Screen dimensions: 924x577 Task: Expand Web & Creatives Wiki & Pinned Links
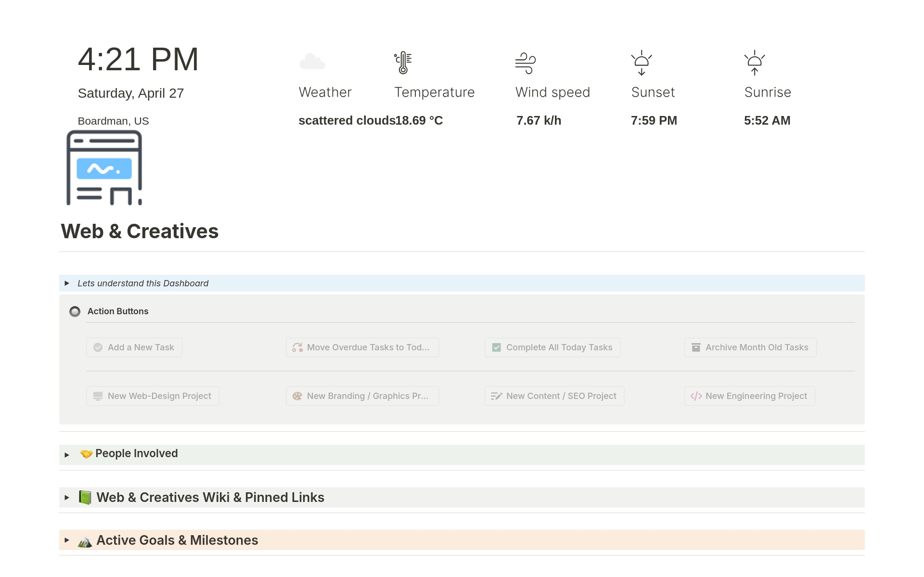67,498
